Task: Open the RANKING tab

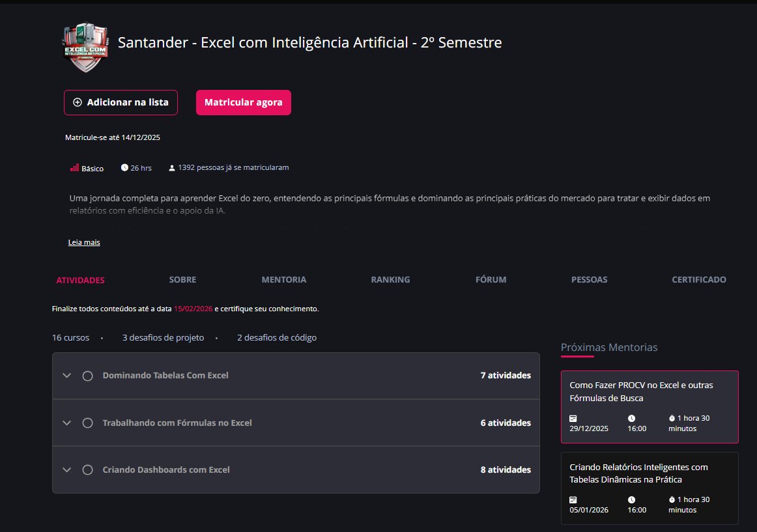Action: click(x=390, y=279)
